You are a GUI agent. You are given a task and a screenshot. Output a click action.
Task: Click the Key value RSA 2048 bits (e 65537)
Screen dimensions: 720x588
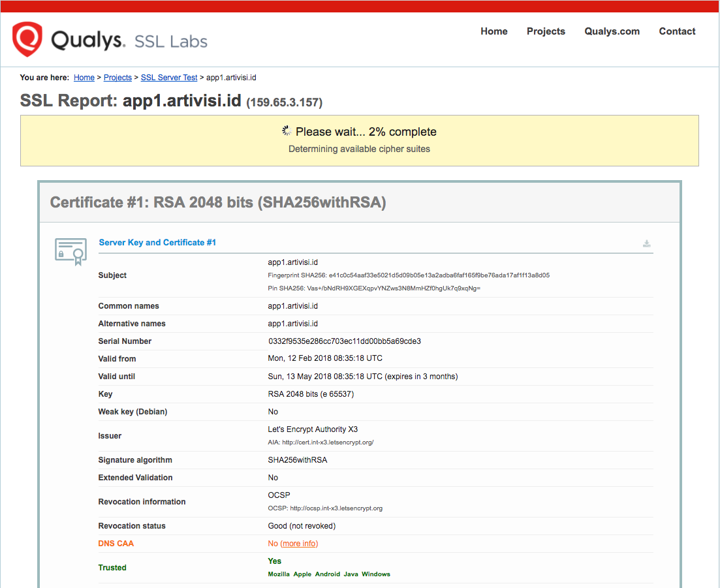(311, 394)
